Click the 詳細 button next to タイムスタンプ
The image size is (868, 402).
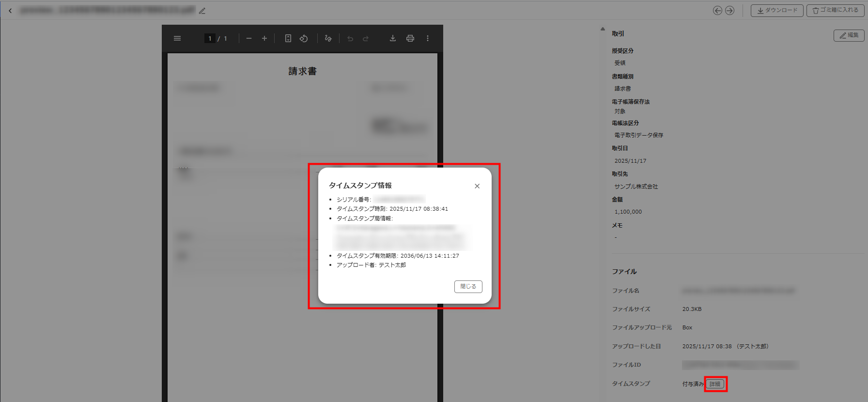click(x=715, y=384)
